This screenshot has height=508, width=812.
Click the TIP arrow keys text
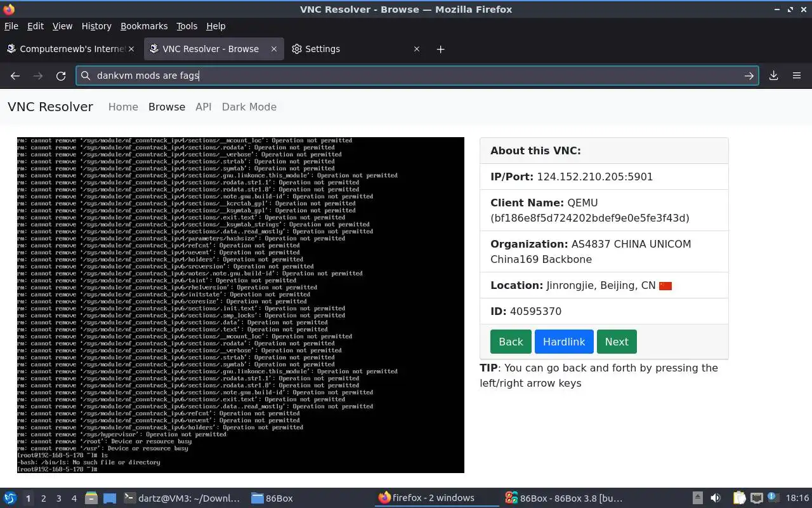pyautogui.click(x=599, y=375)
